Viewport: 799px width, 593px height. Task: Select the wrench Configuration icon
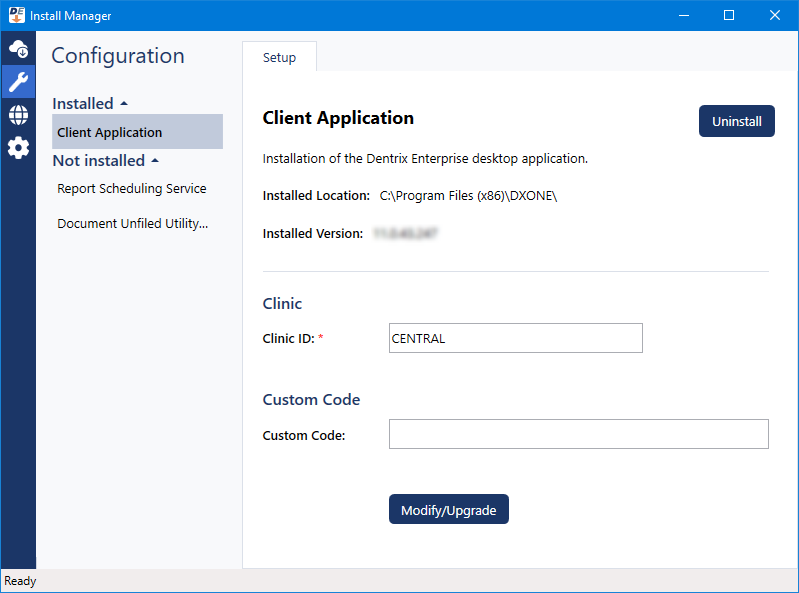tap(18, 82)
